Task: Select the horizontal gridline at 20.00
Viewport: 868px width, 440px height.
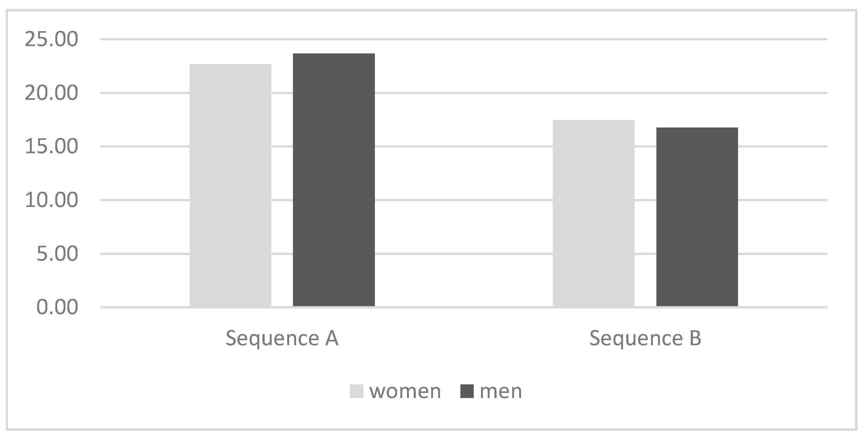Action: [x=472, y=93]
